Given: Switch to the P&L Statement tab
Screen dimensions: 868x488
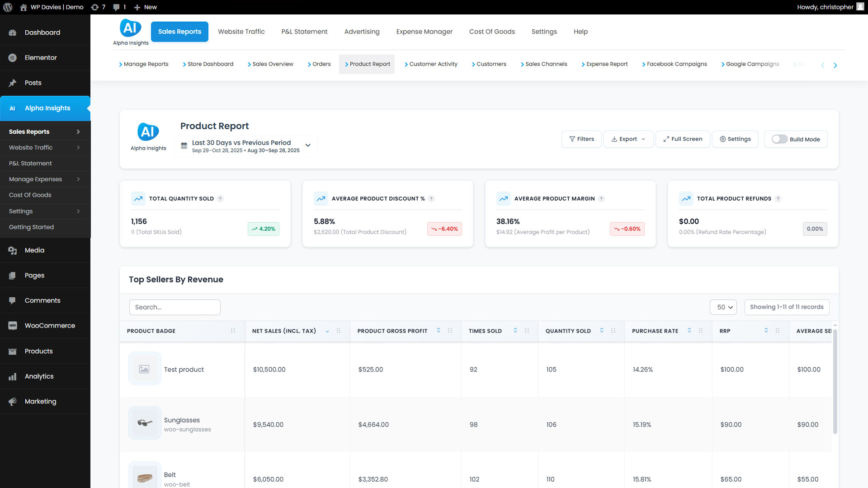Looking at the screenshot, I should [x=304, y=32].
